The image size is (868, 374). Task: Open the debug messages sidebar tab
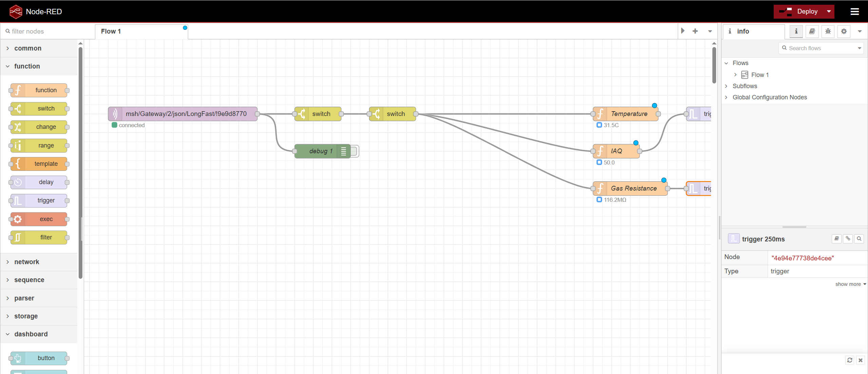click(828, 31)
